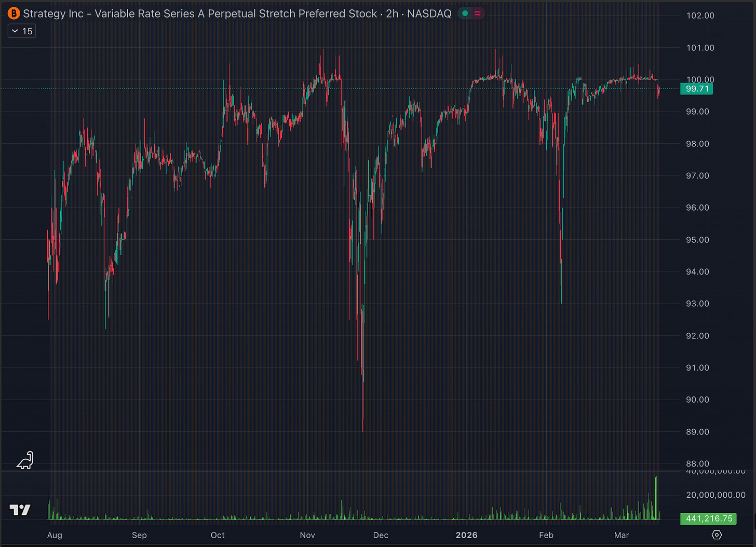This screenshot has height=547, width=756.
Task: Click the 96.00 price axis label
Action: click(x=697, y=208)
